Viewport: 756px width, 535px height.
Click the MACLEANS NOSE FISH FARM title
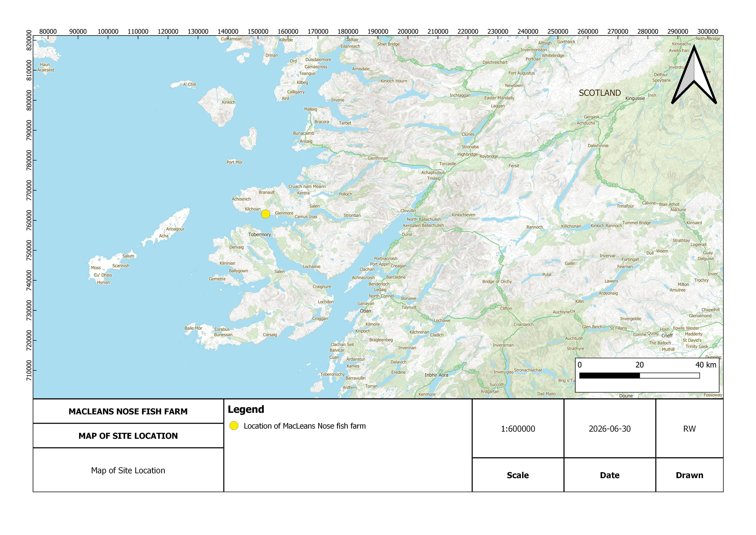(x=128, y=411)
